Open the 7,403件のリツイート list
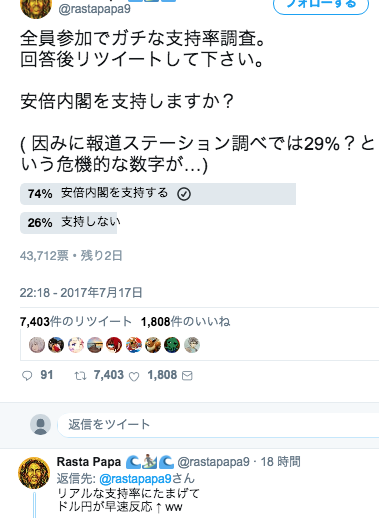 pos(76,322)
